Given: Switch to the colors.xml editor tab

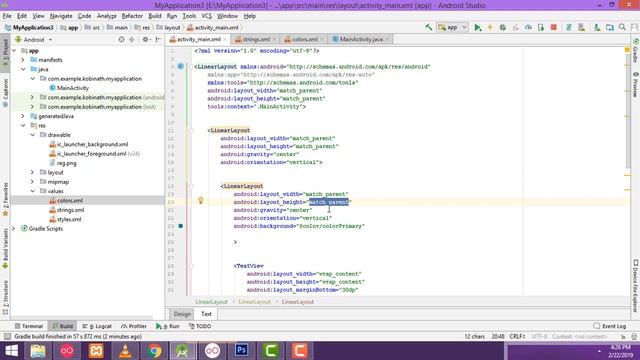Looking at the screenshot, I should pos(304,39).
